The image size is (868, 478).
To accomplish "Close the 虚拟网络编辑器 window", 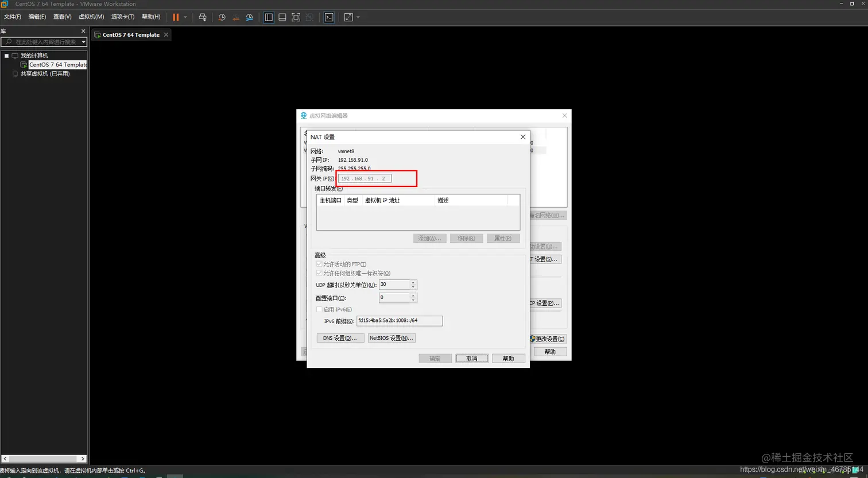I will [565, 115].
